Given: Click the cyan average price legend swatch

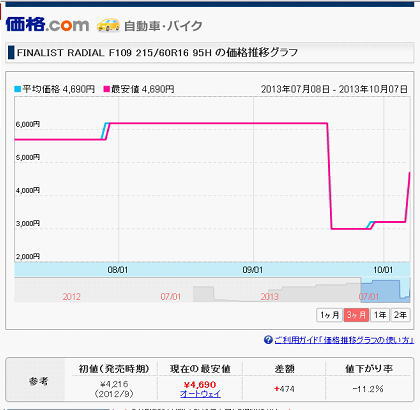Looking at the screenshot, I should tap(18, 89).
